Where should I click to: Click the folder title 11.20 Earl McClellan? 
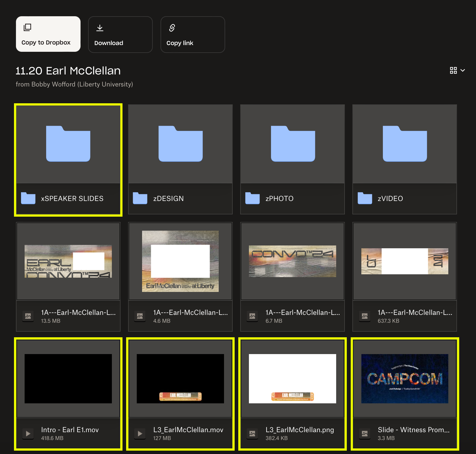(68, 71)
